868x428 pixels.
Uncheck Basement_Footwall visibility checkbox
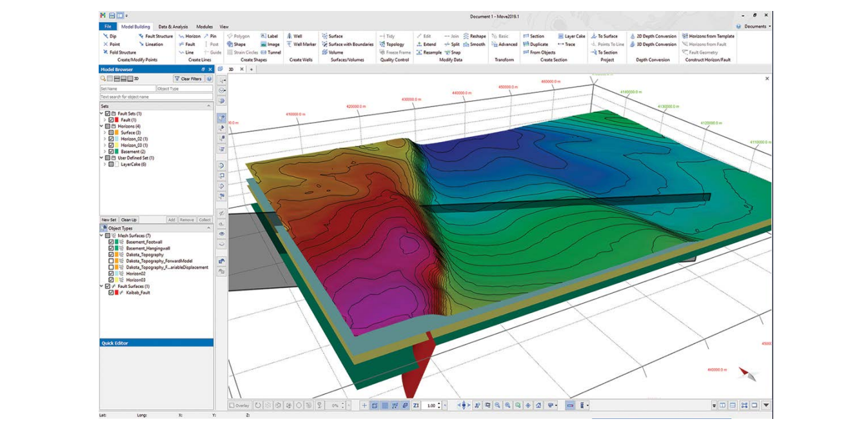(x=111, y=242)
